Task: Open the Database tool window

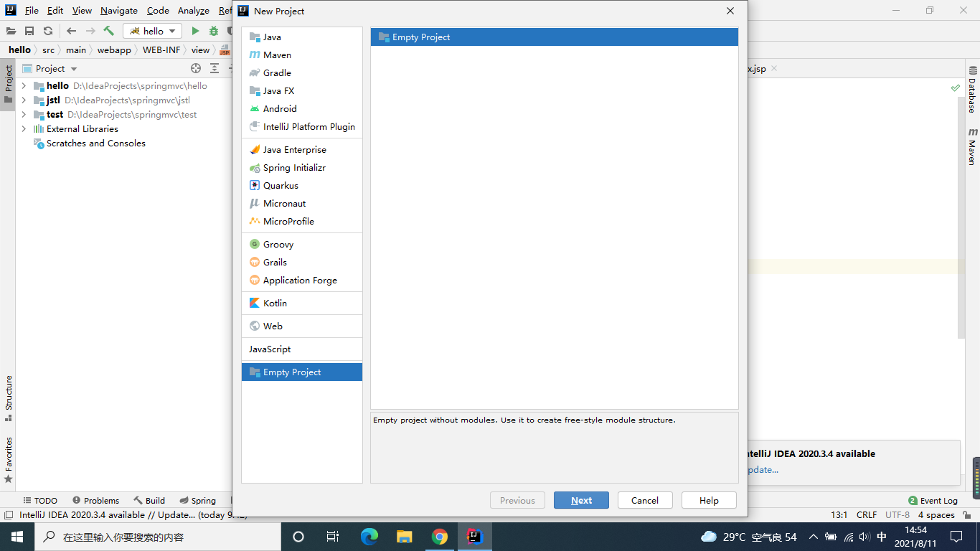Action: point(972,90)
